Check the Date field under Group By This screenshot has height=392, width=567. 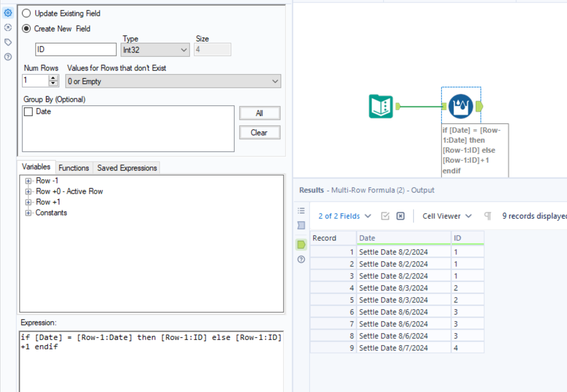29,112
